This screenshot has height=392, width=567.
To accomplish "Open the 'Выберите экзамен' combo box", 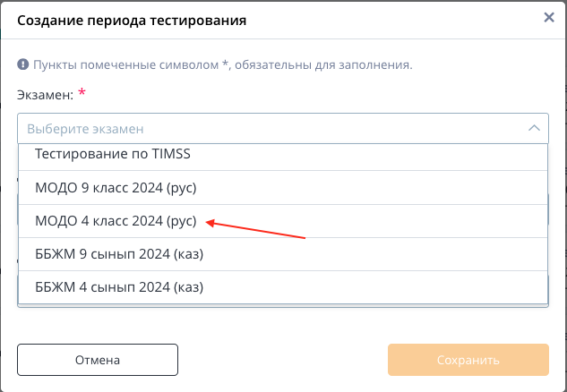I will pos(283,129).
